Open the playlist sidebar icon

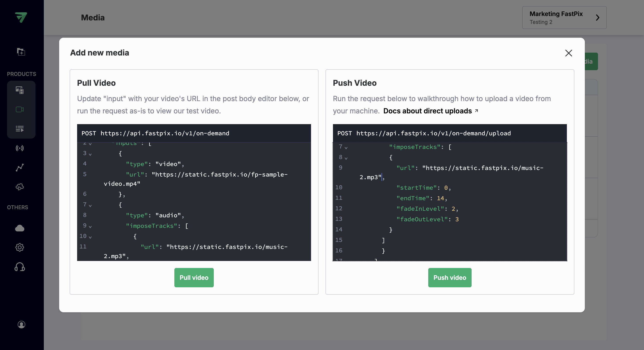pyautogui.click(x=20, y=129)
